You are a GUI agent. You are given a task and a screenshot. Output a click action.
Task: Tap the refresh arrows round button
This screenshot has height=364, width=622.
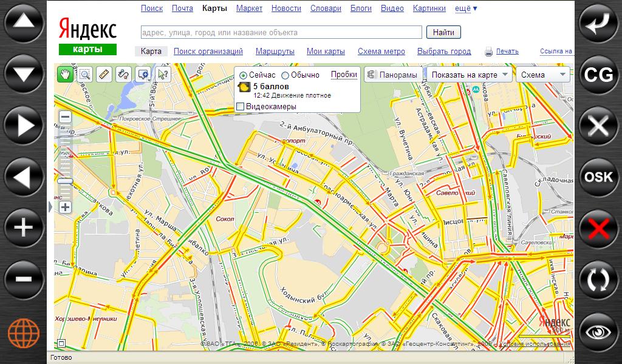tap(598, 280)
